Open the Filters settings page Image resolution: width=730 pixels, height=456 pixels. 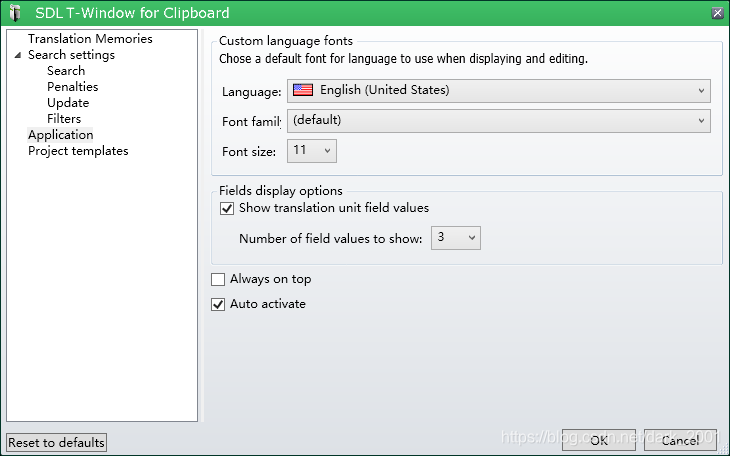pyautogui.click(x=64, y=119)
